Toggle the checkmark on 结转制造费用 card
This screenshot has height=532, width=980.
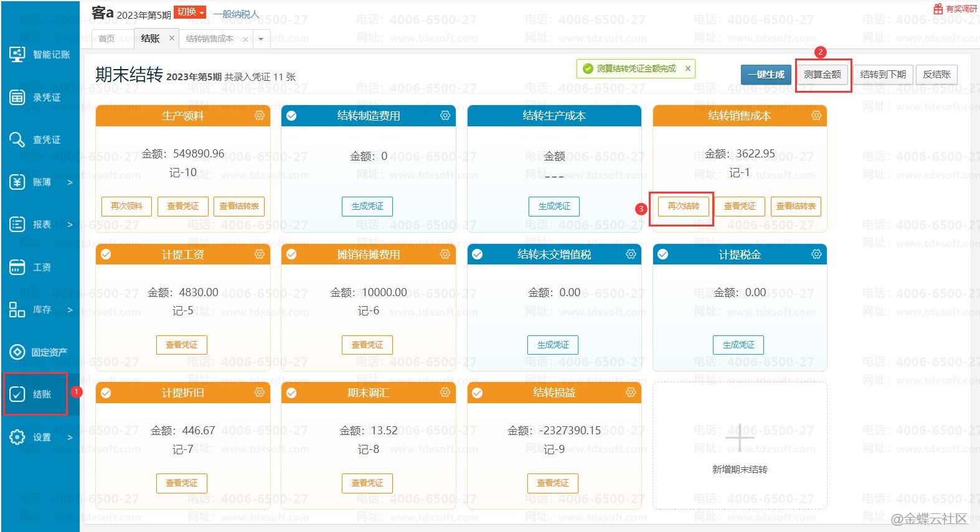pyautogui.click(x=291, y=116)
